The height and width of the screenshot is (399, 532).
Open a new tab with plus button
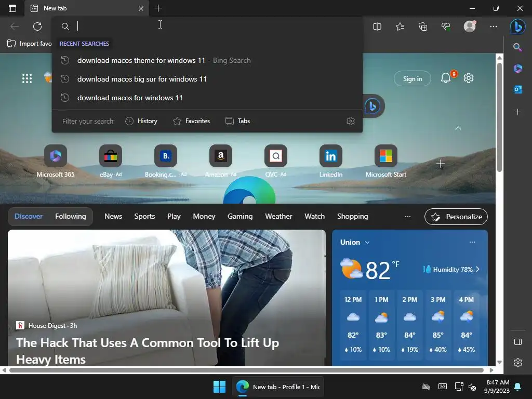(x=158, y=8)
